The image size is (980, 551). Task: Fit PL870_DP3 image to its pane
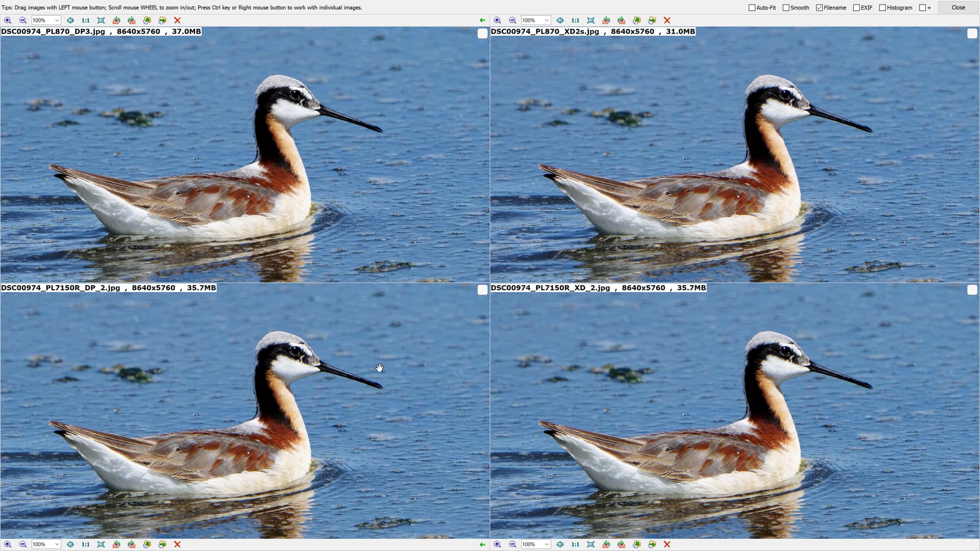(x=70, y=20)
